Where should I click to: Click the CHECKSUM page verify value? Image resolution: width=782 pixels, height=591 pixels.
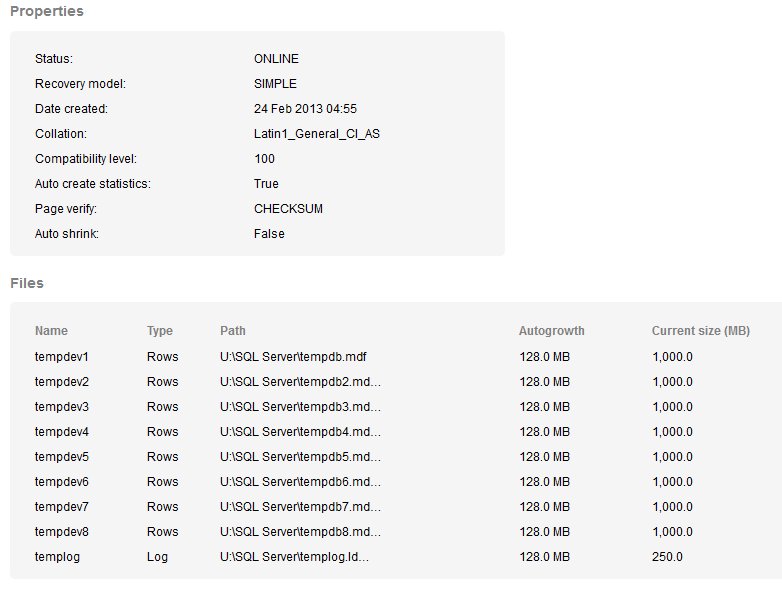pos(288,209)
